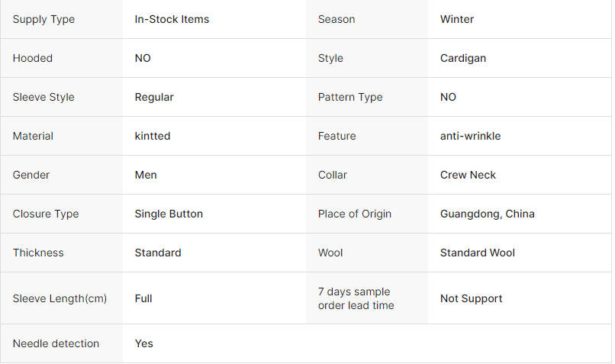Select the In-Stock Items value

172,19
